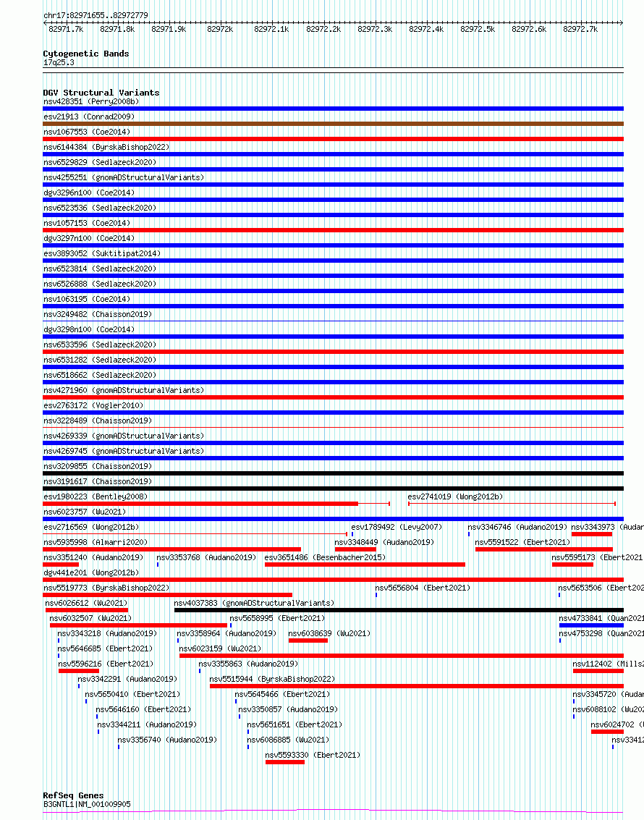Click nsv3346746 (Audano2019) label
The height and width of the screenshot is (820, 644).
pos(517,526)
